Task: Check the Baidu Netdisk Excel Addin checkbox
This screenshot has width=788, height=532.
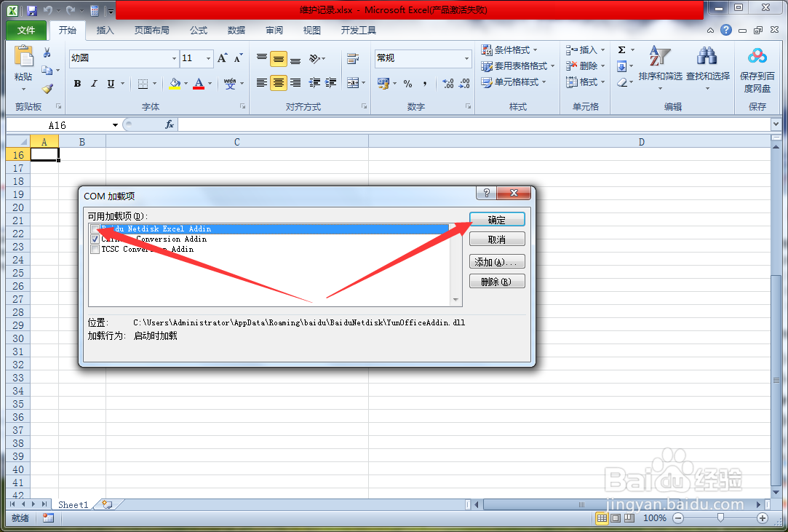Action: click(95, 229)
